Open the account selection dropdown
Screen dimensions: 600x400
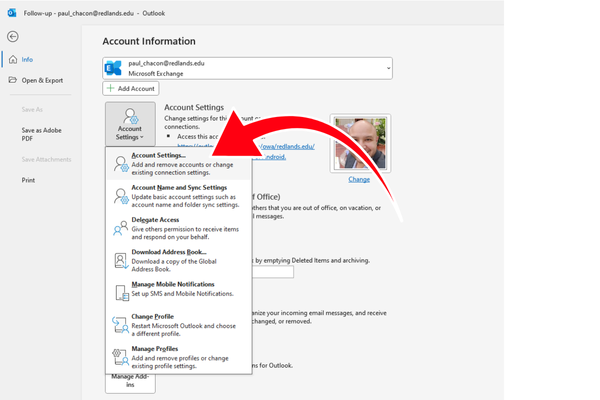click(386, 68)
